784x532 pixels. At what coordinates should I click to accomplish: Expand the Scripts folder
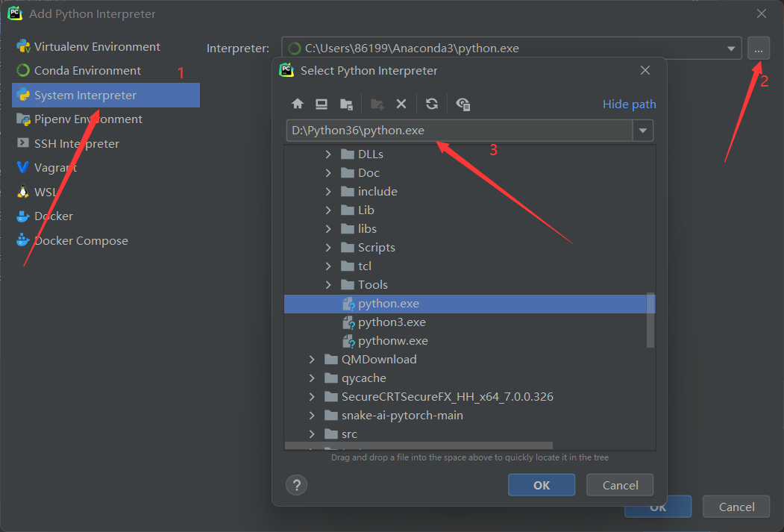(x=328, y=248)
